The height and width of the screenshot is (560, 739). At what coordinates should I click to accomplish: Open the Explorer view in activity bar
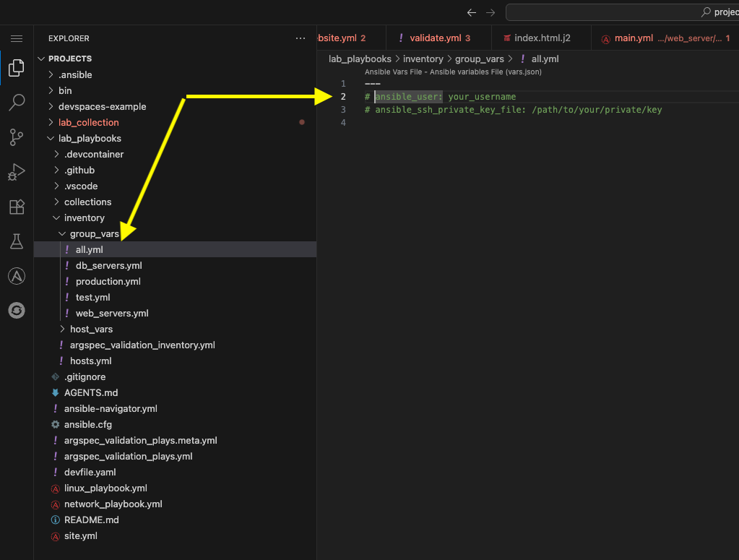tap(16, 68)
